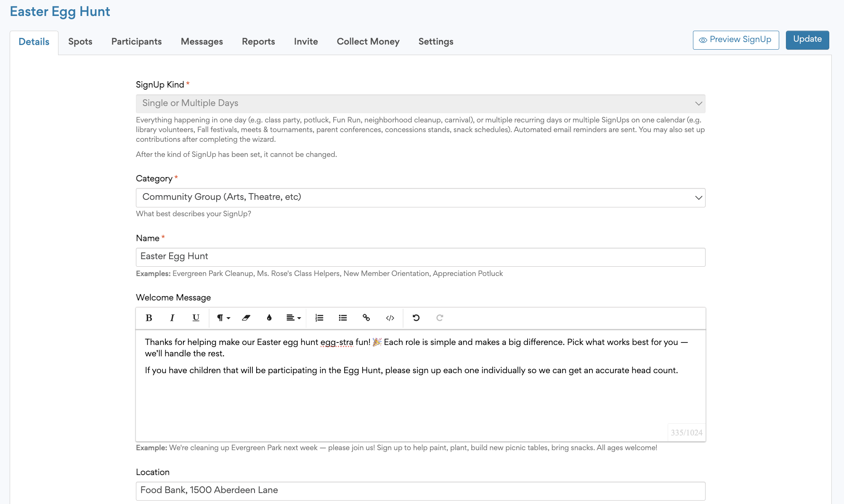
Task: Open the text alignment dropdown
Action: (293, 318)
